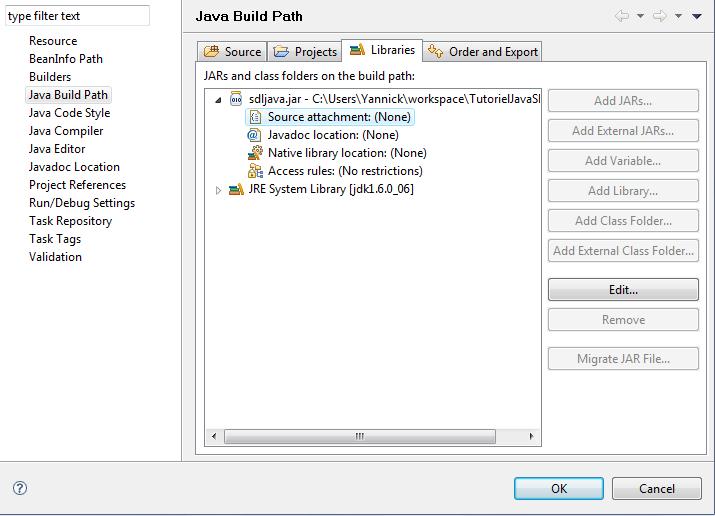Select Java Compiler in the sidebar
The height and width of the screenshot is (516, 715).
66,131
